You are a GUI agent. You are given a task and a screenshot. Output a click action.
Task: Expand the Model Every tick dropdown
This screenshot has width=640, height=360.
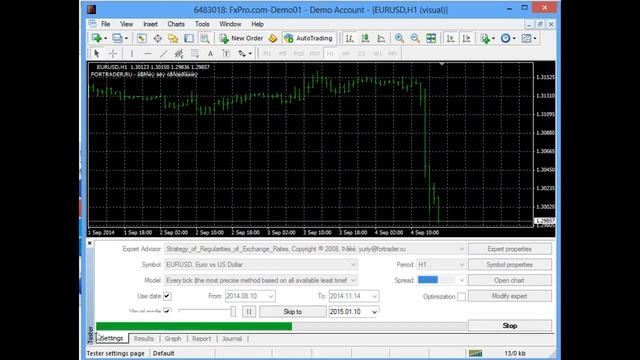coord(353,280)
